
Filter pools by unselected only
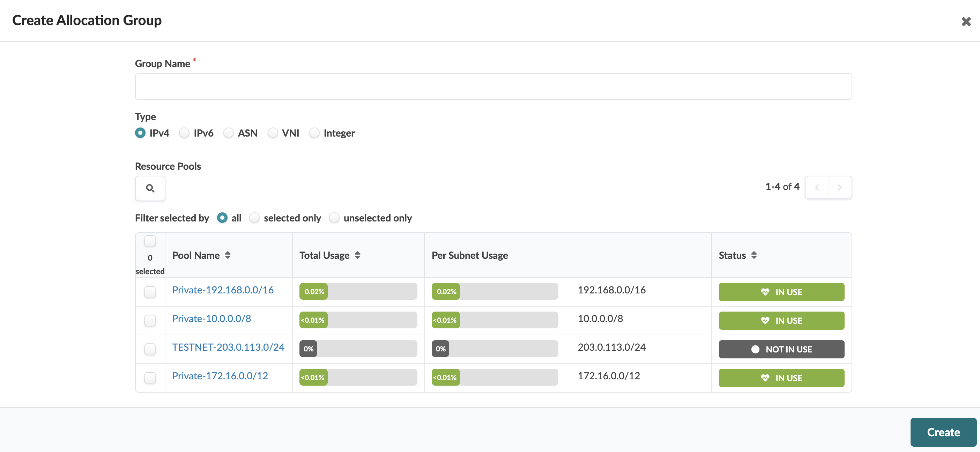tap(334, 218)
